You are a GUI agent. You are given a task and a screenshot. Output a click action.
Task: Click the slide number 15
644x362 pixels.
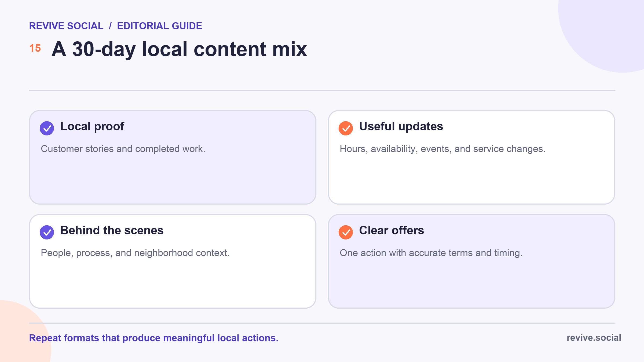tap(35, 48)
